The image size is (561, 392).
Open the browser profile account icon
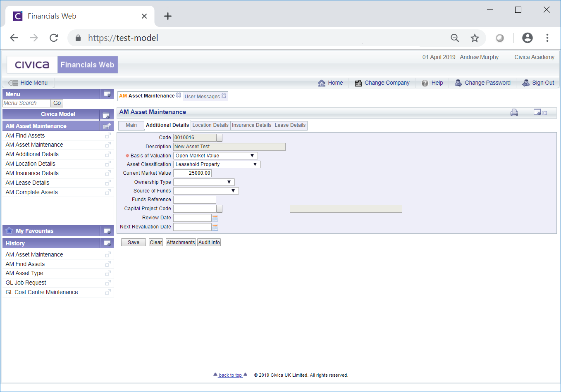528,38
